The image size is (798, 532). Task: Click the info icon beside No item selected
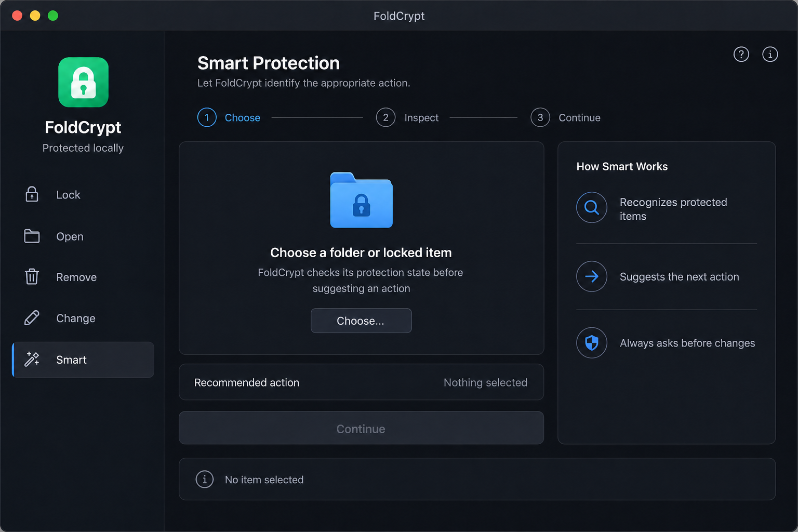205,479
